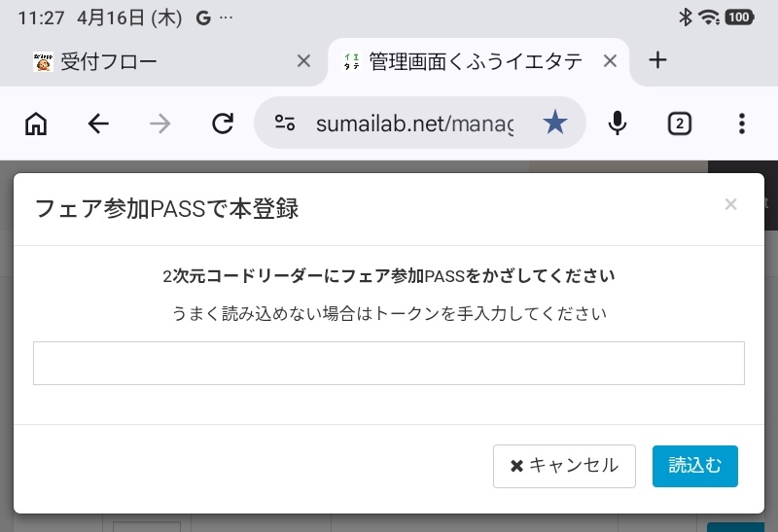Switch to the 受付フロー tab
Viewport: 778px width, 532px height.
(x=156, y=61)
